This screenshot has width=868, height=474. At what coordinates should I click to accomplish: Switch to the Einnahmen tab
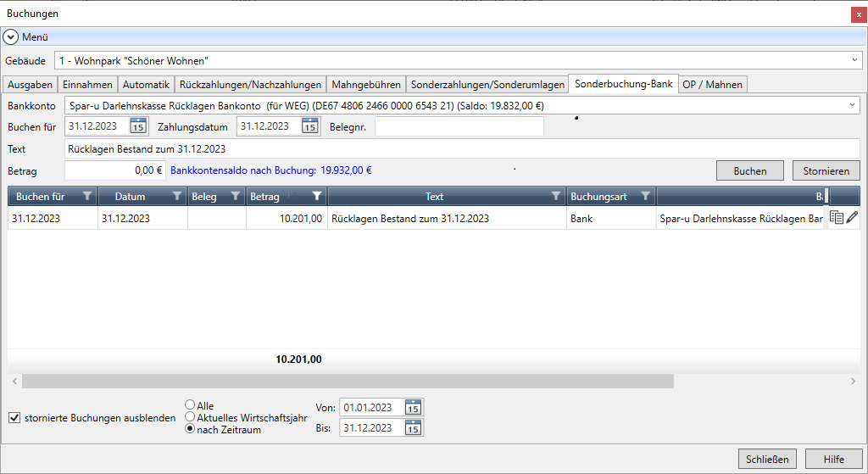[x=87, y=84]
